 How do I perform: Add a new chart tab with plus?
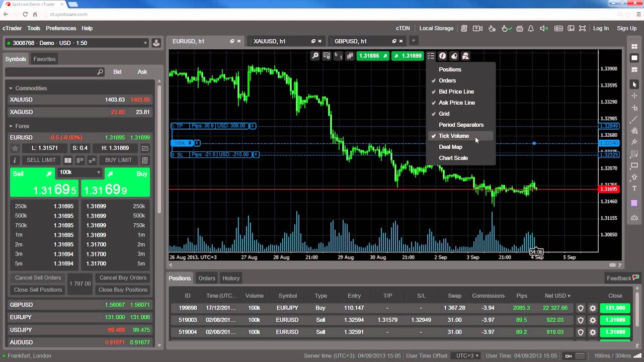[x=413, y=41]
